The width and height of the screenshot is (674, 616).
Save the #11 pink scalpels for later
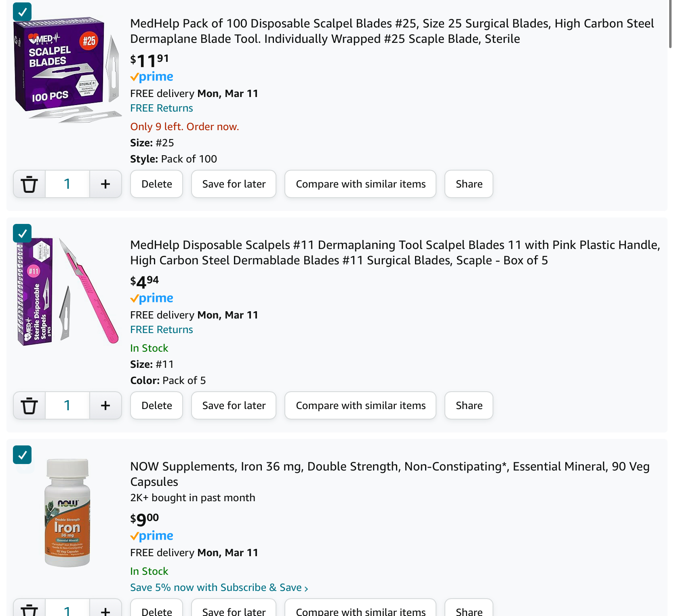point(234,406)
